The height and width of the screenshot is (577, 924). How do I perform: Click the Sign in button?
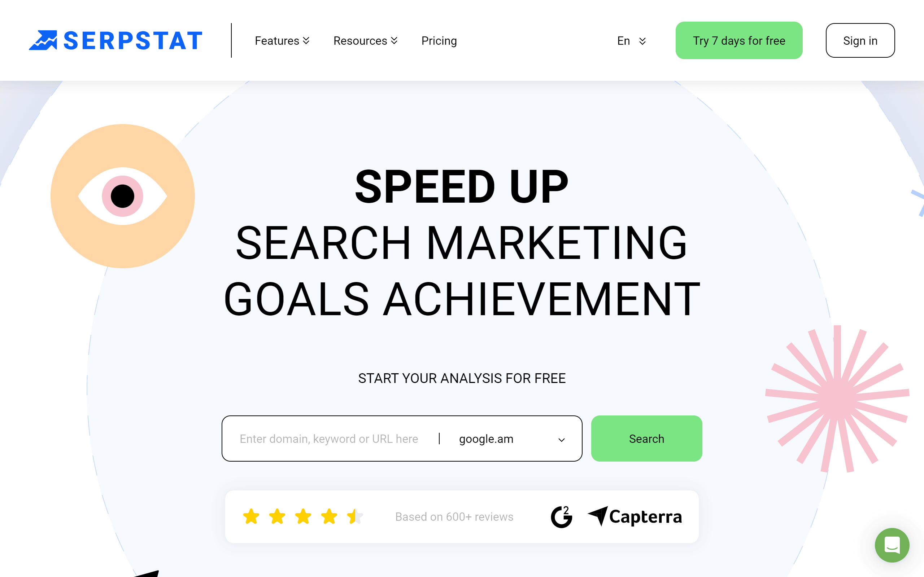click(x=860, y=40)
